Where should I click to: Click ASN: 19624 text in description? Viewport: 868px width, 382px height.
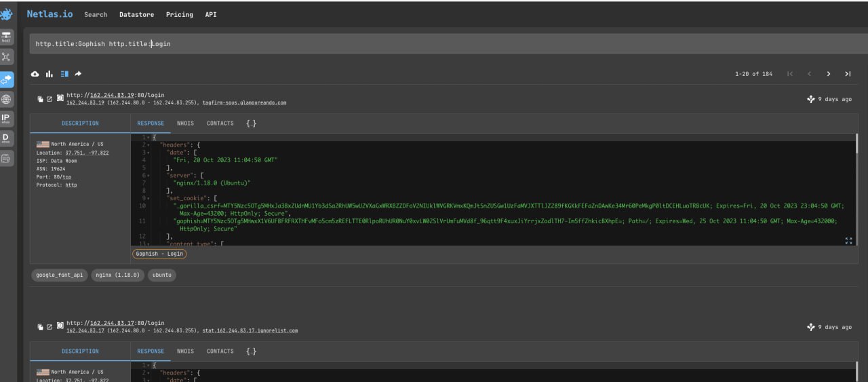point(51,169)
